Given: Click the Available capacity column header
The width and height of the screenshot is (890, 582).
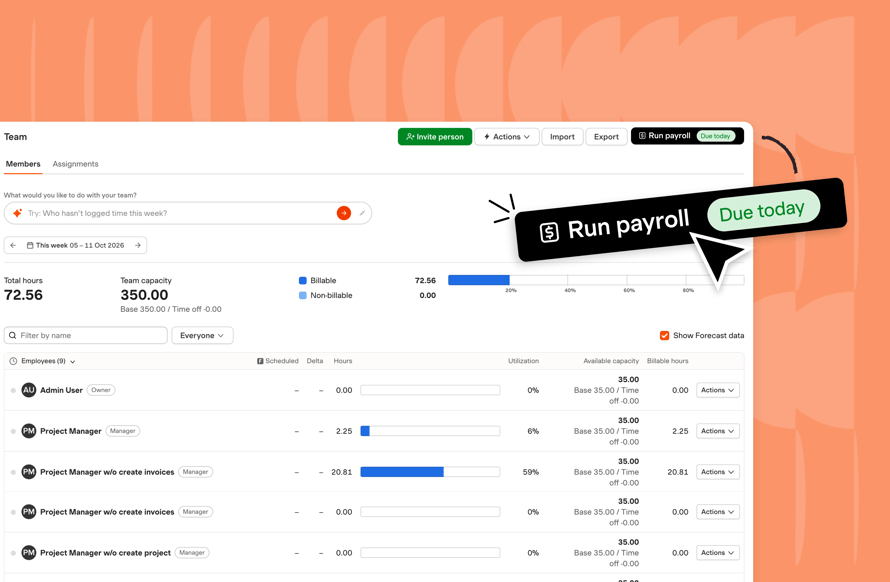Looking at the screenshot, I should pyautogui.click(x=611, y=361).
